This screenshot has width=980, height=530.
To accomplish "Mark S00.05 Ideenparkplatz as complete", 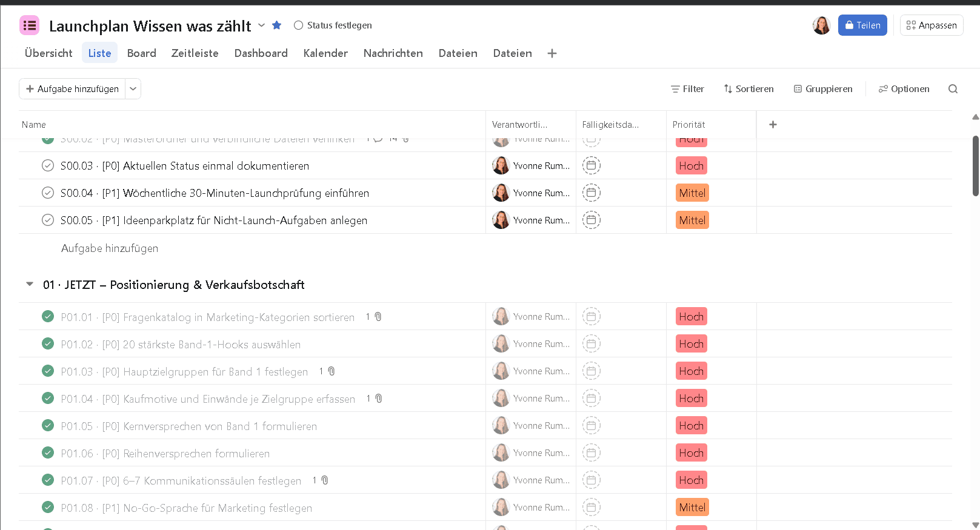I will [48, 220].
